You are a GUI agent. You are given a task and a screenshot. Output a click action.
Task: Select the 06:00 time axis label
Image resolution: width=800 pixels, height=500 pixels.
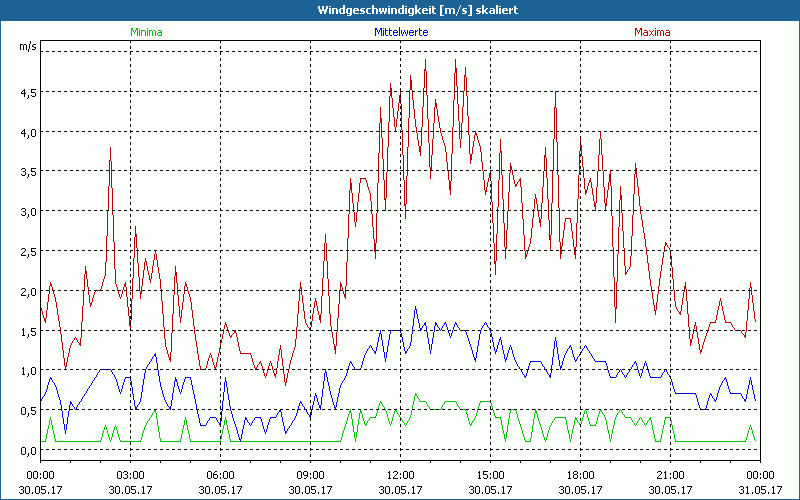(220, 475)
